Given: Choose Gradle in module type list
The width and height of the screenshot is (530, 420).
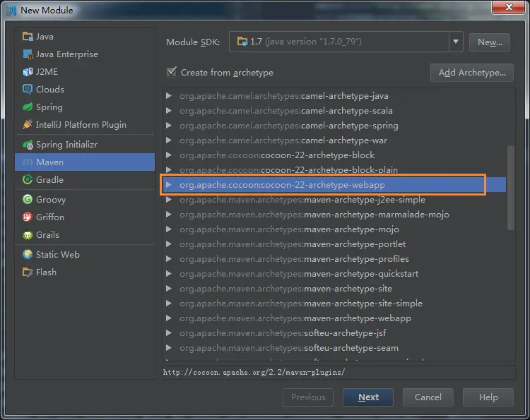Looking at the screenshot, I should click(x=85, y=179).
